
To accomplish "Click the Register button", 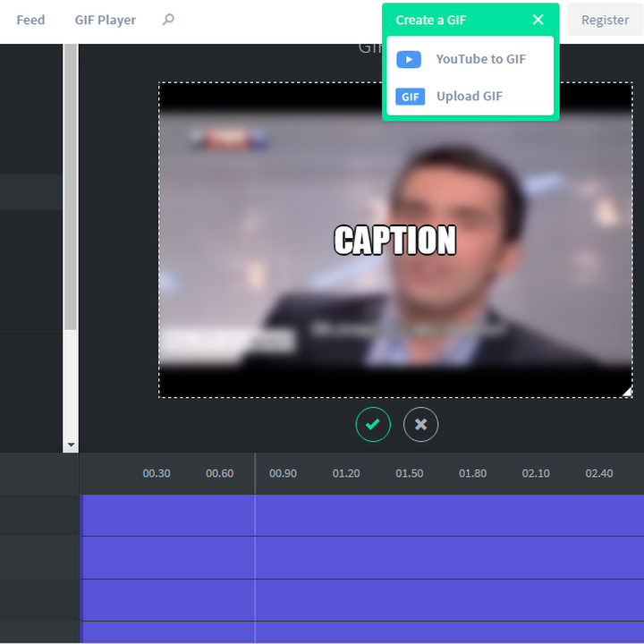I will pyautogui.click(x=605, y=20).
